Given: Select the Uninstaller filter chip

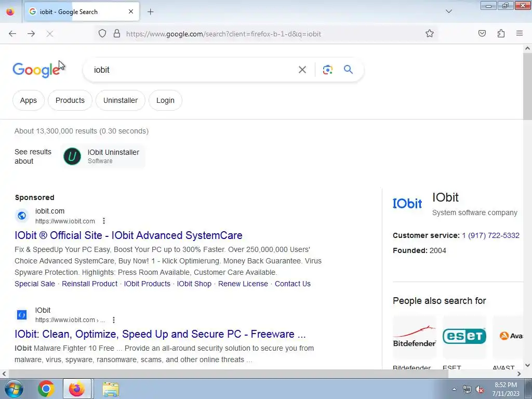Looking at the screenshot, I should (x=121, y=100).
